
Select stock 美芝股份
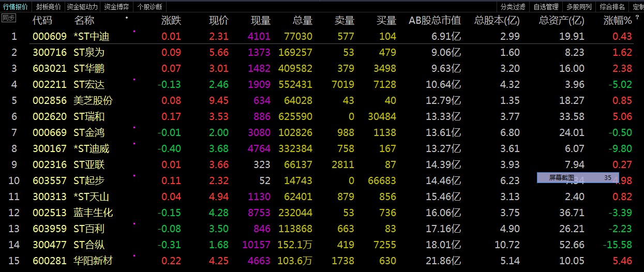pyautogui.click(x=93, y=101)
